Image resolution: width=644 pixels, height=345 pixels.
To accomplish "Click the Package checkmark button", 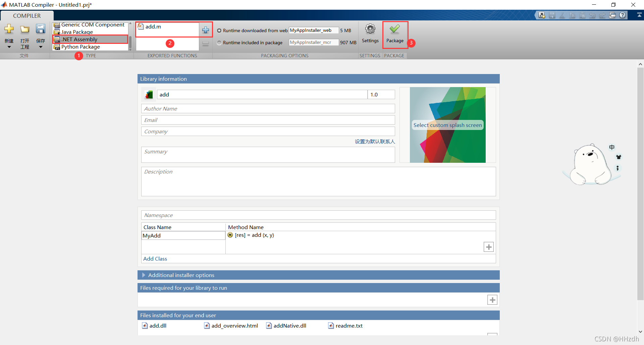I will [395, 29].
